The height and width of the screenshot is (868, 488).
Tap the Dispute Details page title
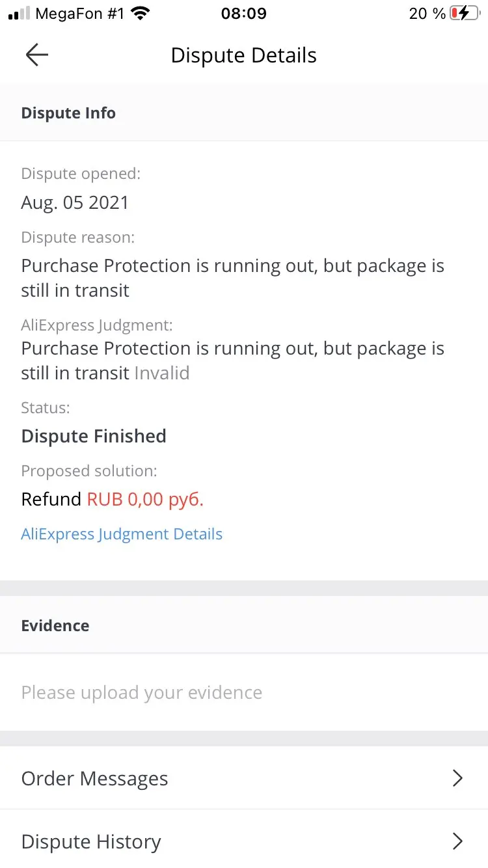point(243,55)
